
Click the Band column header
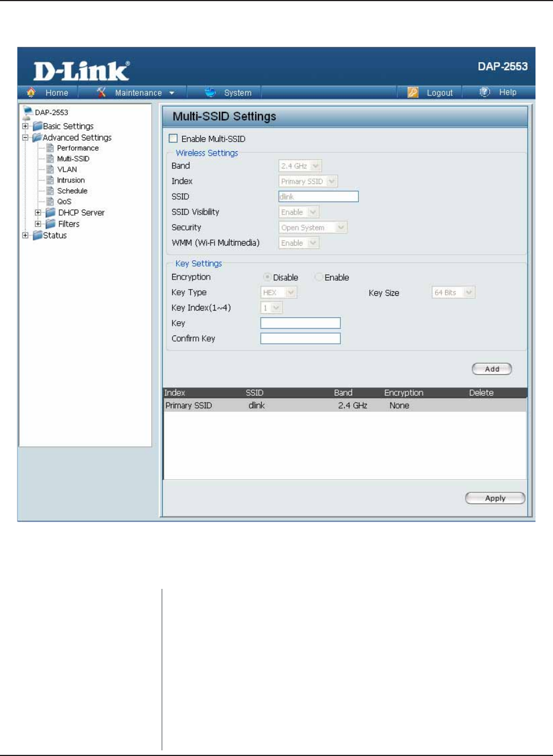pyautogui.click(x=343, y=393)
